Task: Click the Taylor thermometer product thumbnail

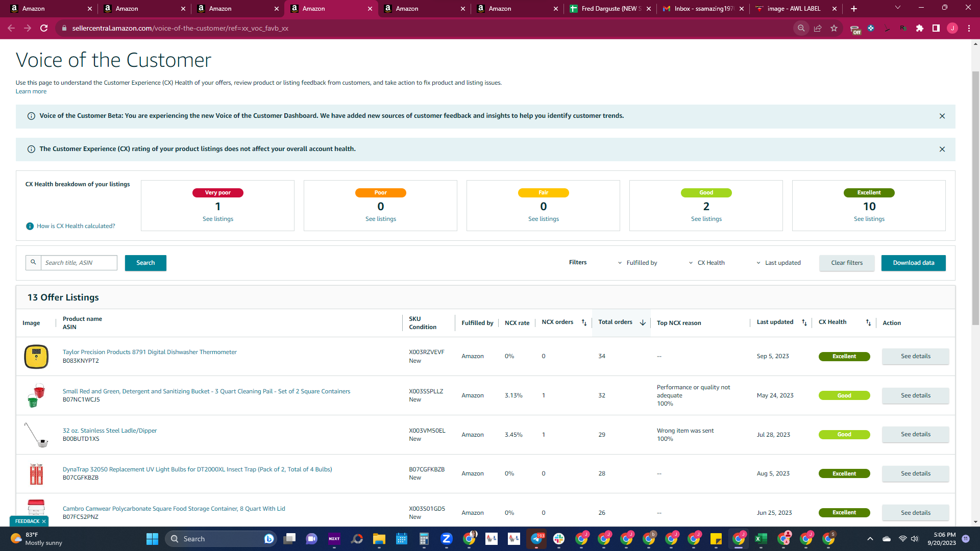Action: [36, 356]
